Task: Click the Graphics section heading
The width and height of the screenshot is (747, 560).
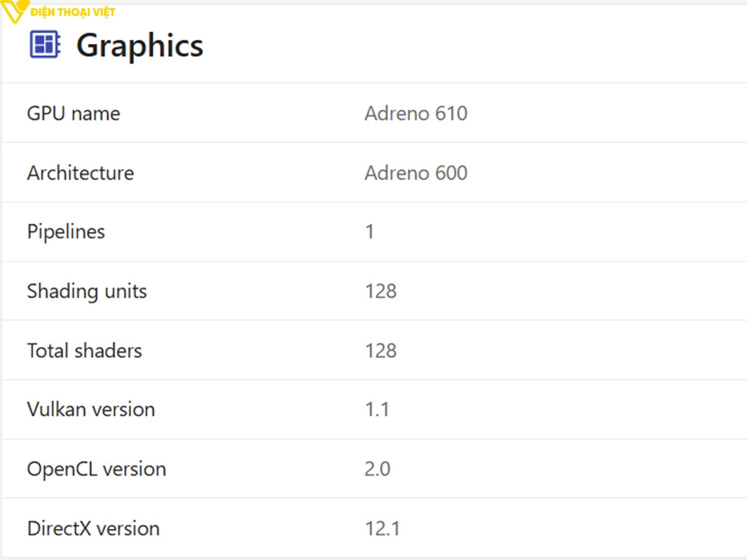Action: (x=139, y=45)
